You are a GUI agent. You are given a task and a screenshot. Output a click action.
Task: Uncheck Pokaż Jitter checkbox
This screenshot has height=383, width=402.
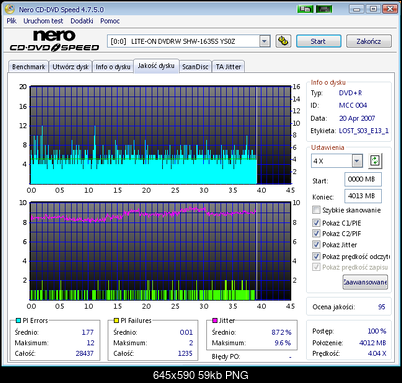click(316, 244)
